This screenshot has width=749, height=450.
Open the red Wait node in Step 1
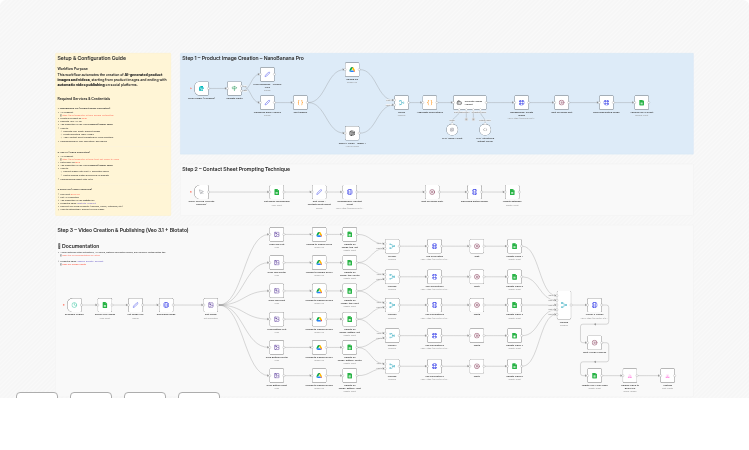pos(562,102)
